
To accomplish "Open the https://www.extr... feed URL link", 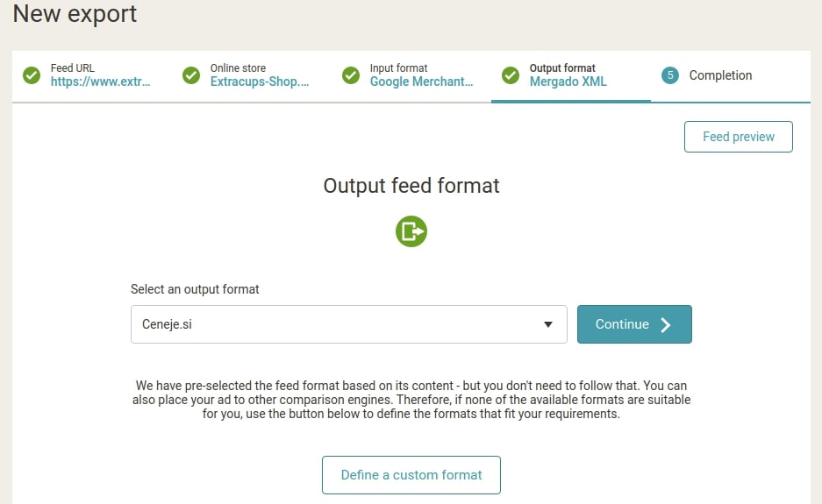I will pyautogui.click(x=101, y=82).
